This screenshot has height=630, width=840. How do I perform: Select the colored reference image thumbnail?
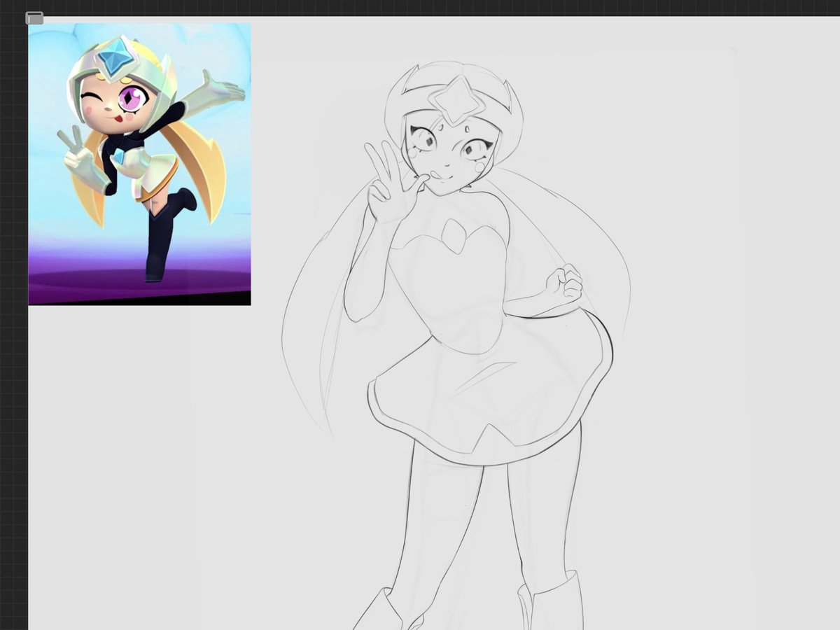click(139, 164)
